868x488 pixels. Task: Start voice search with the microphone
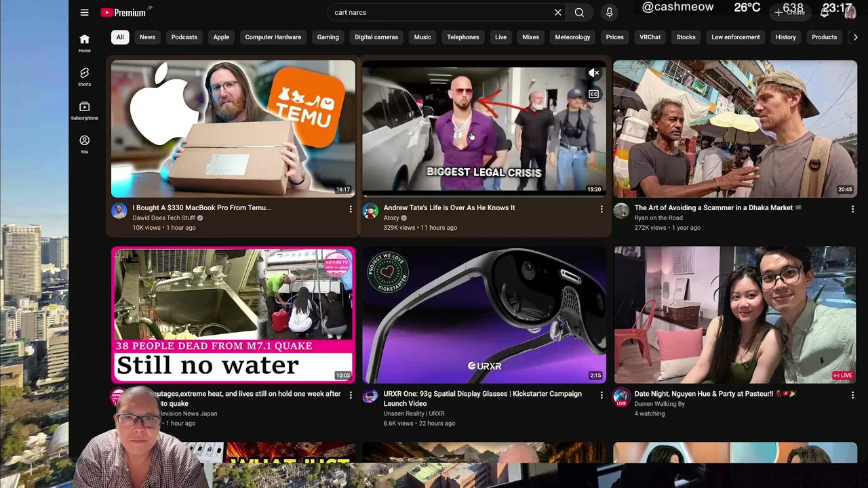pos(609,12)
